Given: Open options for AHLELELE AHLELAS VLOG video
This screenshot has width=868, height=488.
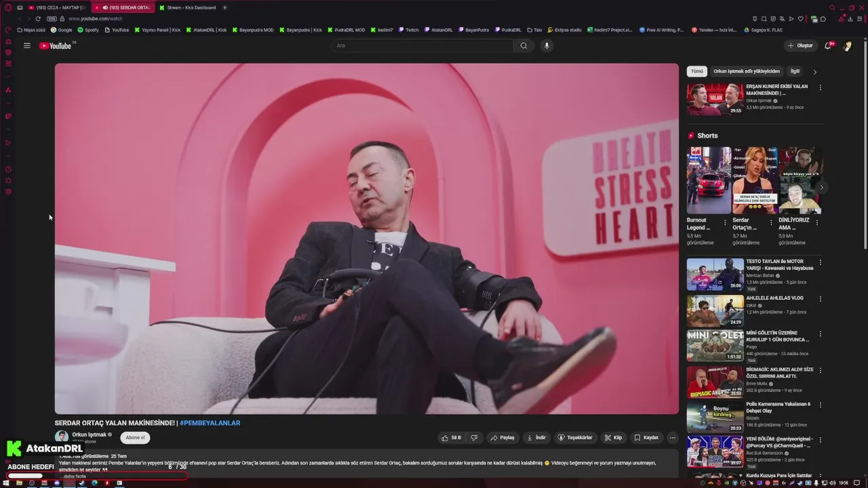Looking at the screenshot, I should tap(821, 299).
